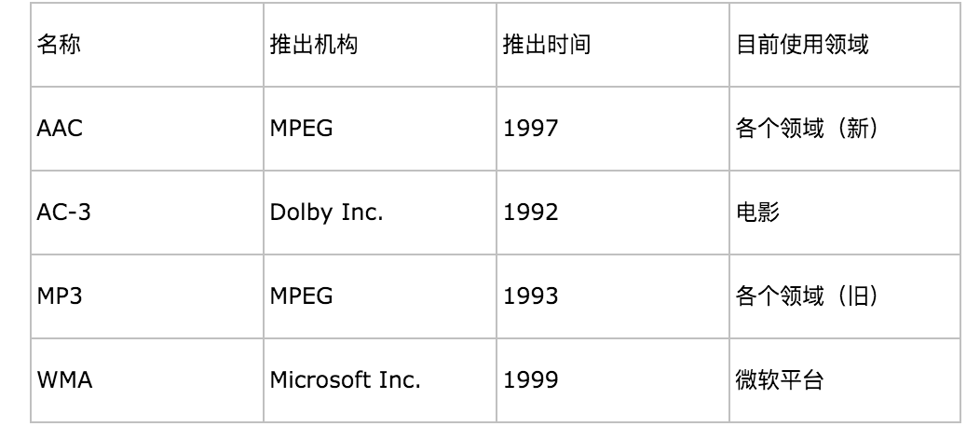Click MPEG in the AAC row
Screen dimensions: 980x440
302,128
